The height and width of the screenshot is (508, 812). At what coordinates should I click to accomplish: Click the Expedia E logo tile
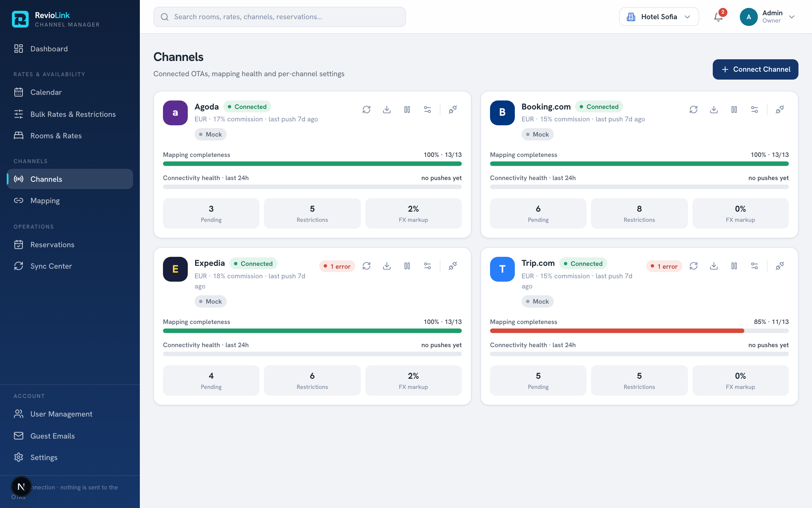[175, 269]
